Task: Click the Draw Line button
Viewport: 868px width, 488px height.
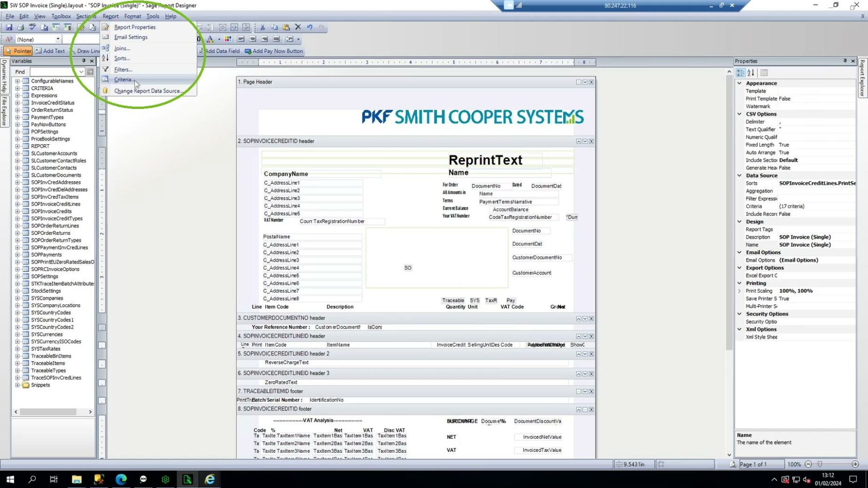Action: point(85,51)
